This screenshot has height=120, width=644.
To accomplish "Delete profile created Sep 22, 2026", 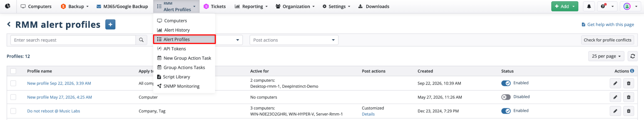I will [629, 83].
